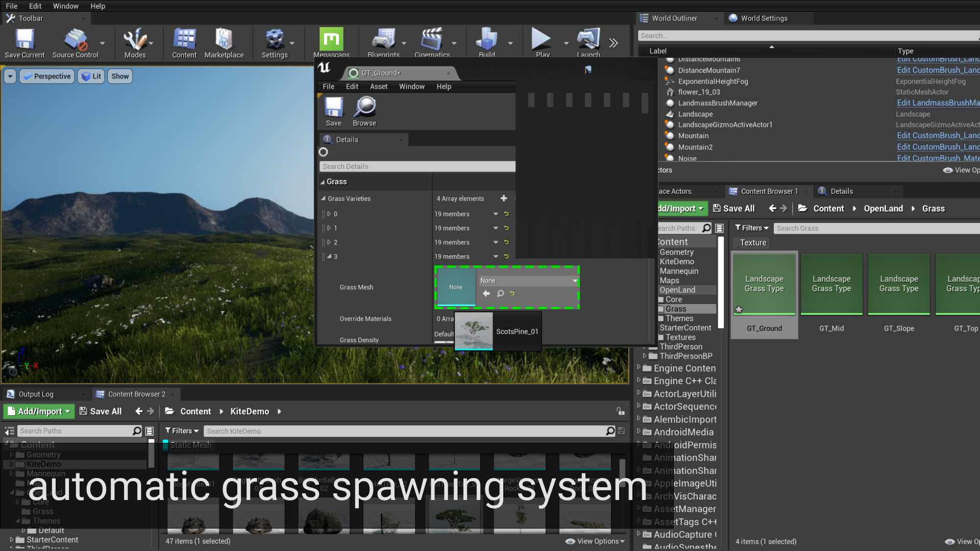The width and height of the screenshot is (980, 551).
Task: Toggle the Texture filter in the Grass browser
Action: [753, 243]
